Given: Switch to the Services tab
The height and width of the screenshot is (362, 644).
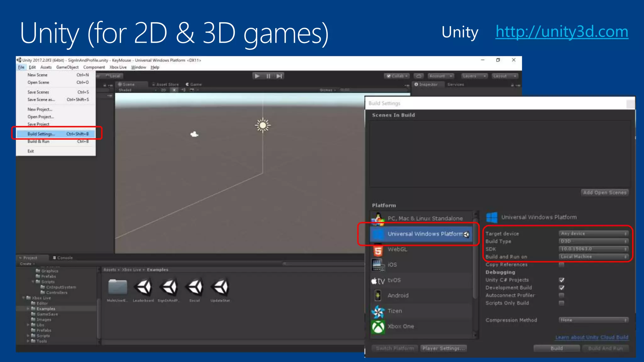Looking at the screenshot, I should [456, 85].
